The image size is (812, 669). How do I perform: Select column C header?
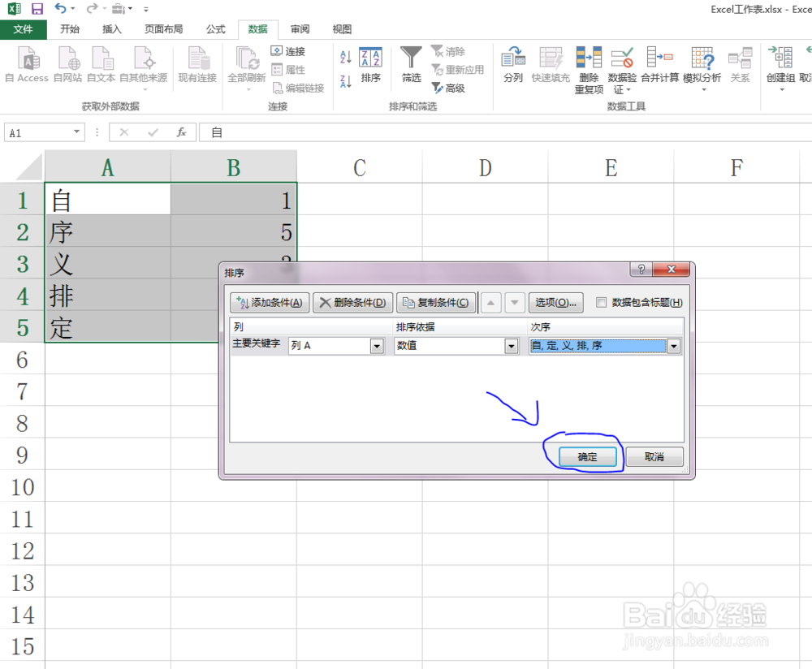click(x=360, y=167)
